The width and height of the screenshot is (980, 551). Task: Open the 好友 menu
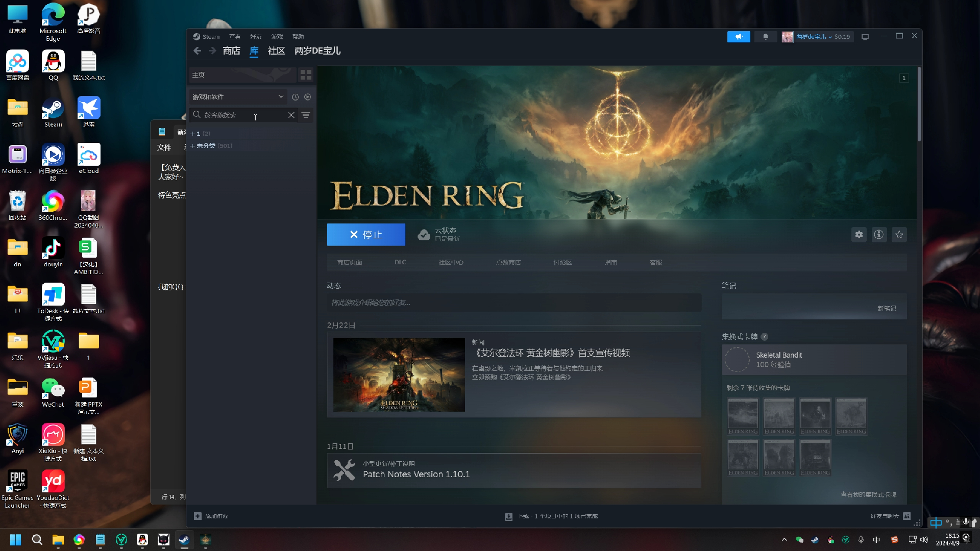tap(256, 37)
